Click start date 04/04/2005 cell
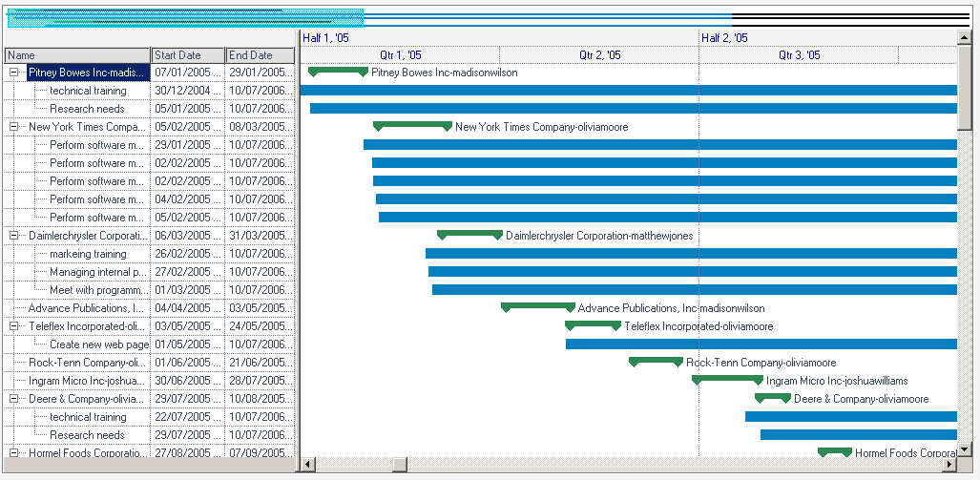Image resolution: width=980 pixels, height=480 pixels. (188, 308)
